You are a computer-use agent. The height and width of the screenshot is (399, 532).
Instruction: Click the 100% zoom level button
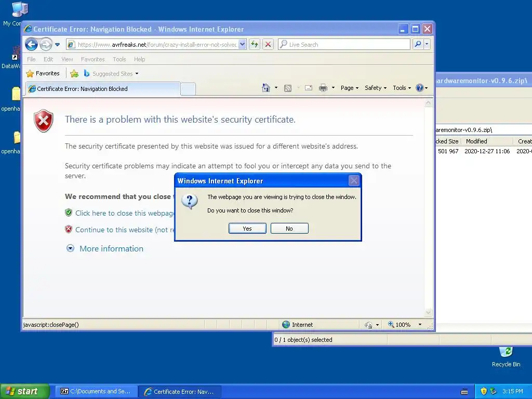400,325
